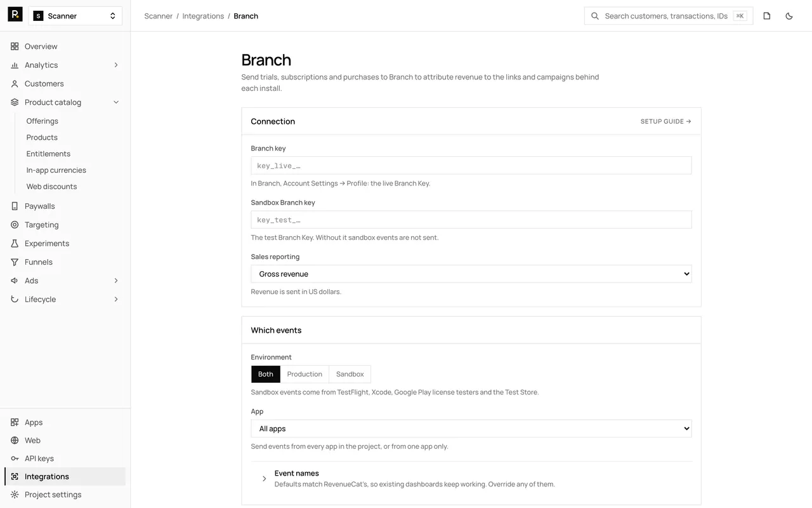Image resolution: width=812 pixels, height=508 pixels.
Task: Go to Integrations breadcrumb
Action: [x=203, y=16]
